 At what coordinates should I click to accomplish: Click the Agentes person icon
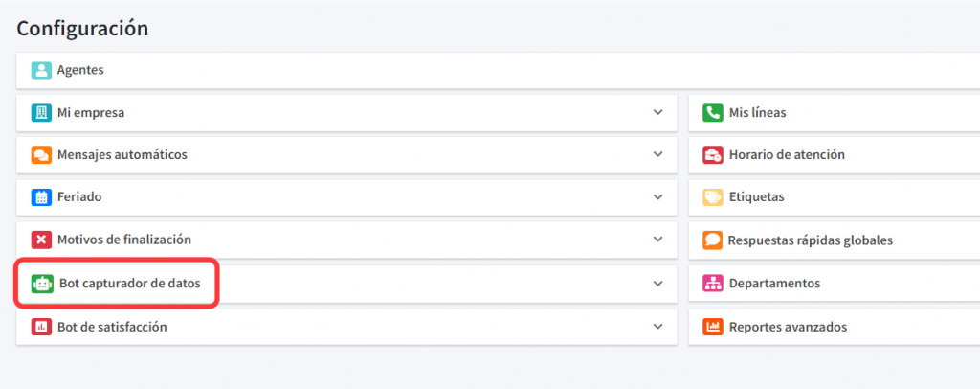point(41,70)
